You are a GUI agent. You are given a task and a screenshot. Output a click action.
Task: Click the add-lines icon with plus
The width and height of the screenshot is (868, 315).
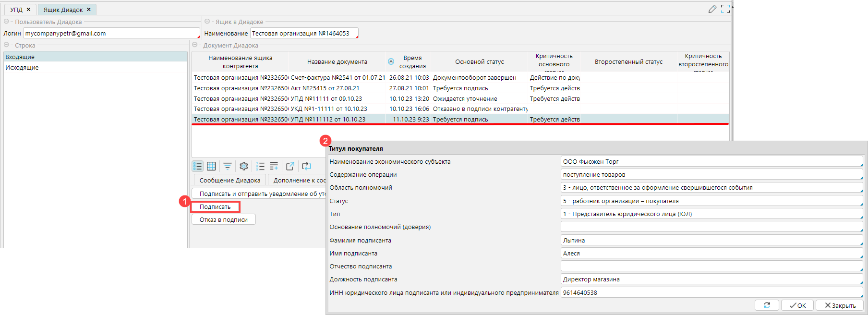[x=274, y=166]
